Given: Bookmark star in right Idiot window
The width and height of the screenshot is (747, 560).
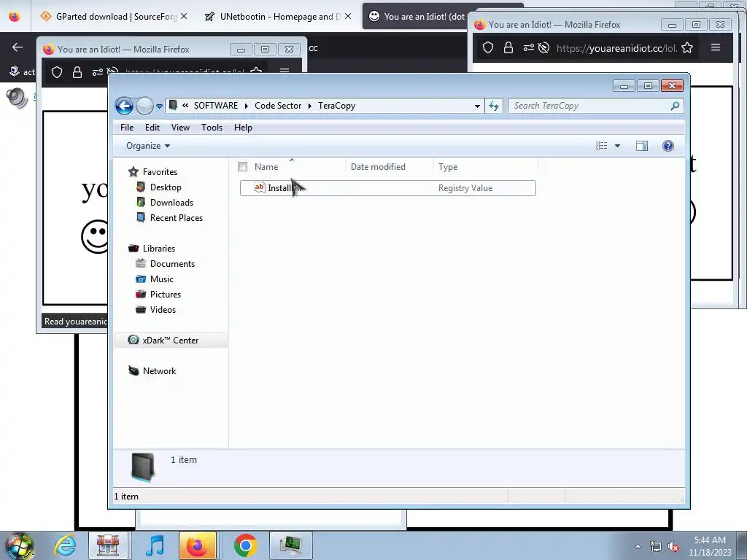Looking at the screenshot, I should tap(687, 47).
